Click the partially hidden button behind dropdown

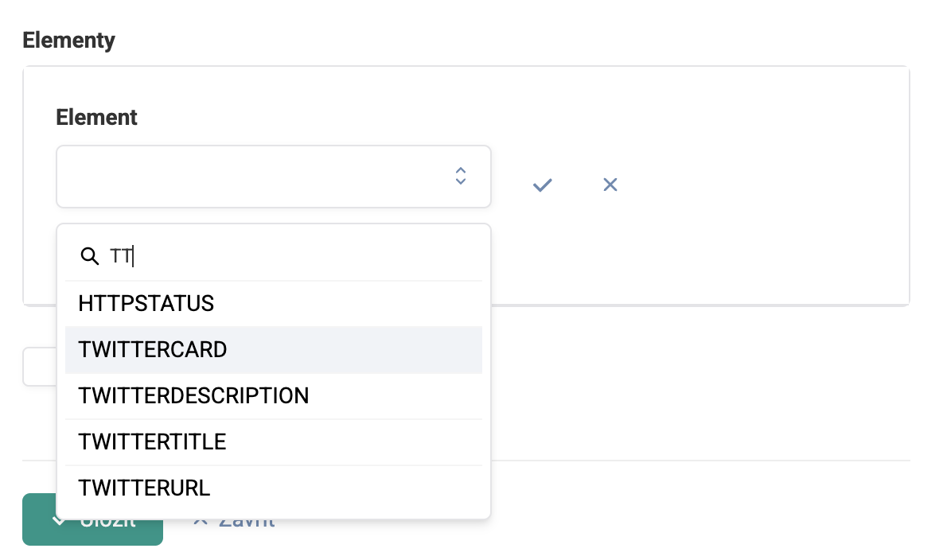[x=39, y=367]
